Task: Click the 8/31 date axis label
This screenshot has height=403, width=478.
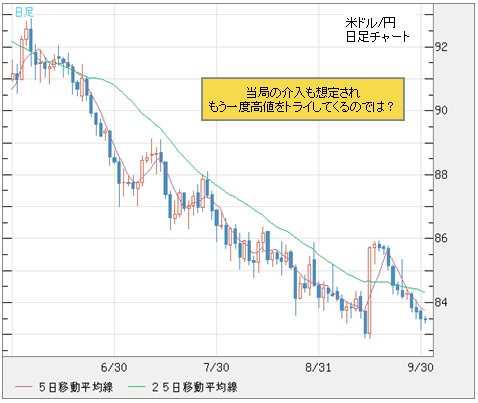Action: 318,367
